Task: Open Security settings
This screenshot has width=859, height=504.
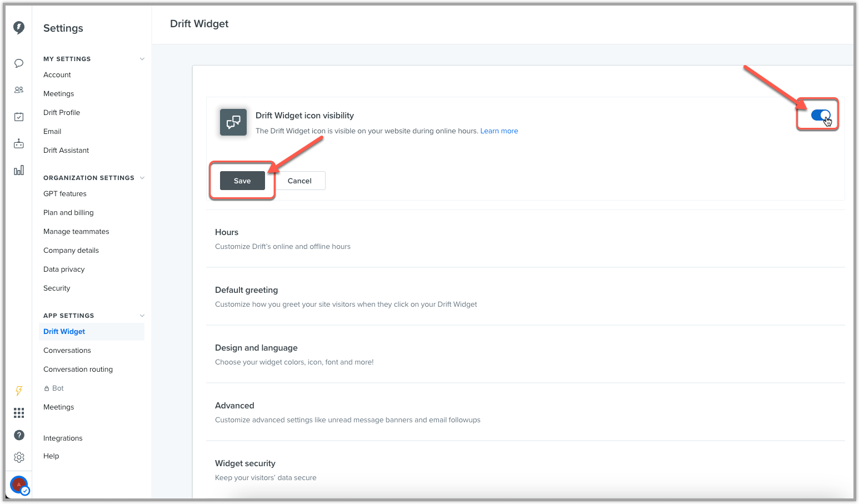Action: 57,288
